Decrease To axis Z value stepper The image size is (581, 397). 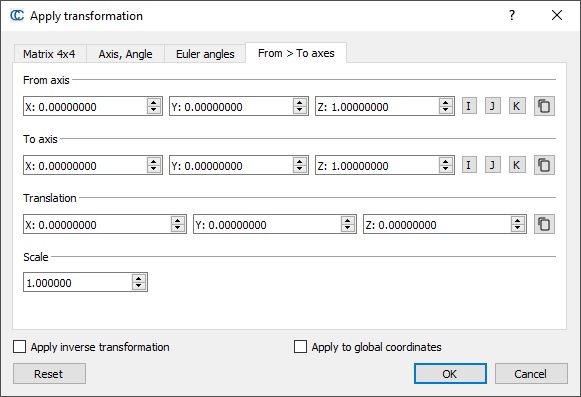tap(445, 169)
